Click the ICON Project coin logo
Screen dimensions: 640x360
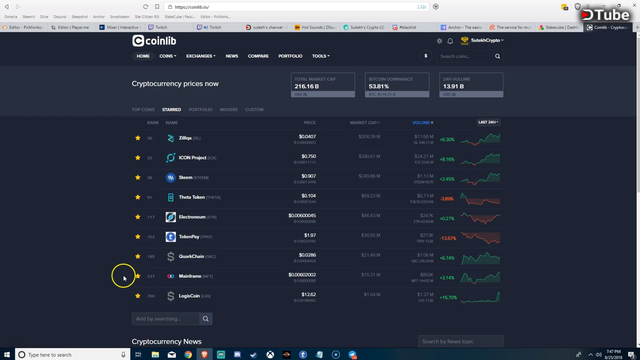point(171,158)
